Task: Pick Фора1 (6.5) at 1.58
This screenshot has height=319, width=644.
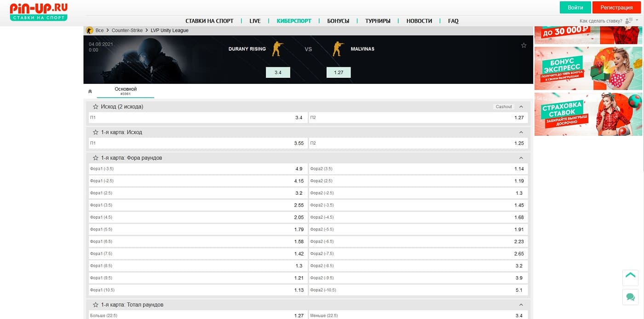Action: (197, 242)
